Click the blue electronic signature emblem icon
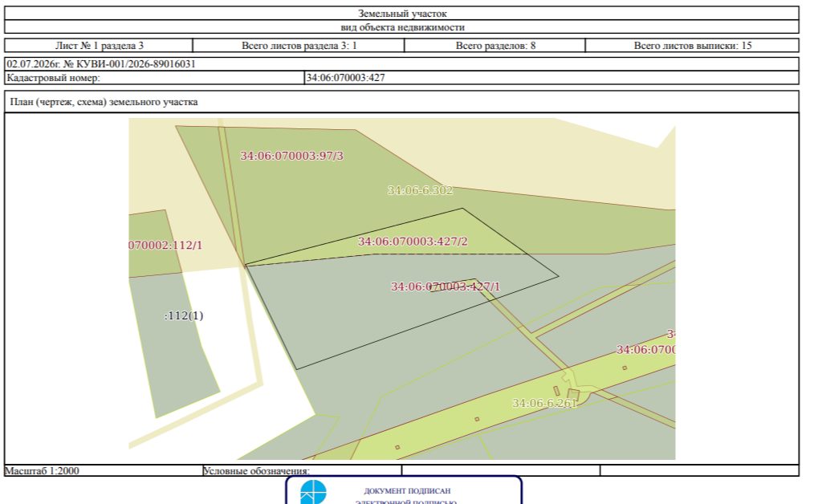 [x=313, y=493]
